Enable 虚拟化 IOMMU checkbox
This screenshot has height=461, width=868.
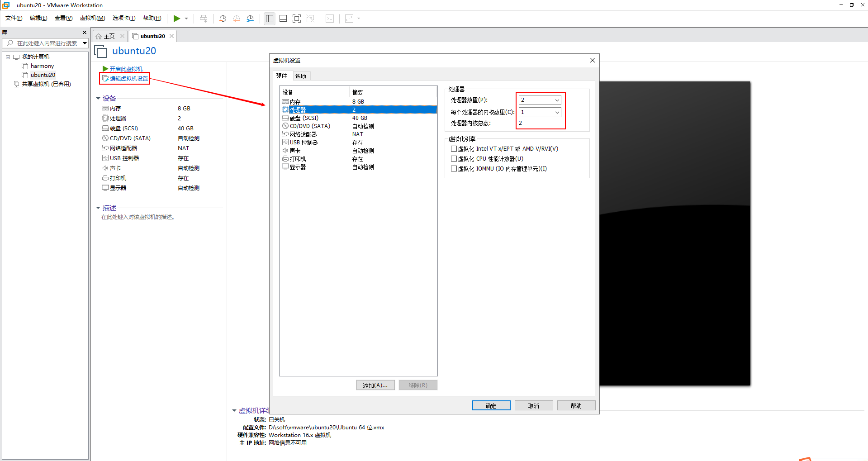pyautogui.click(x=454, y=169)
